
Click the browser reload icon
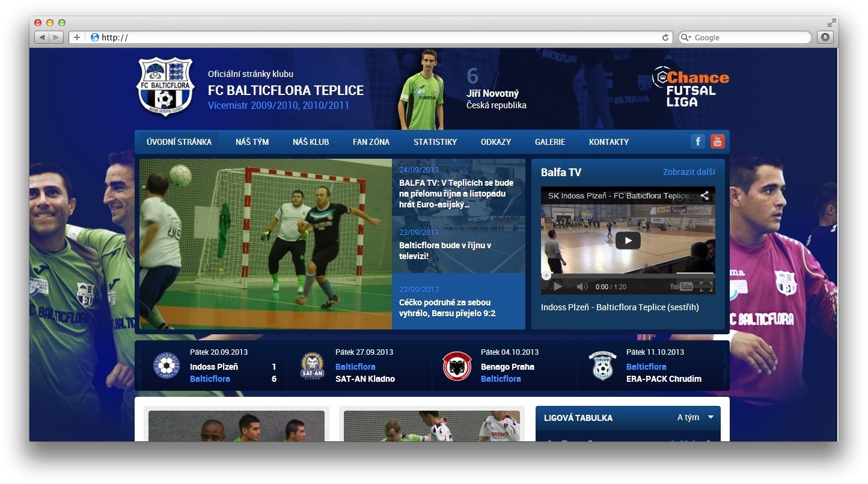pyautogui.click(x=665, y=37)
